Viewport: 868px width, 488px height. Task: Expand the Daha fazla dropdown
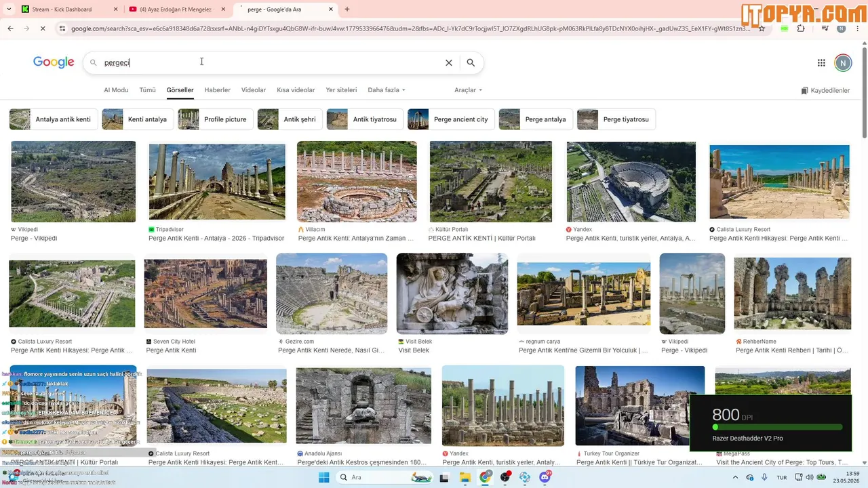coord(387,90)
